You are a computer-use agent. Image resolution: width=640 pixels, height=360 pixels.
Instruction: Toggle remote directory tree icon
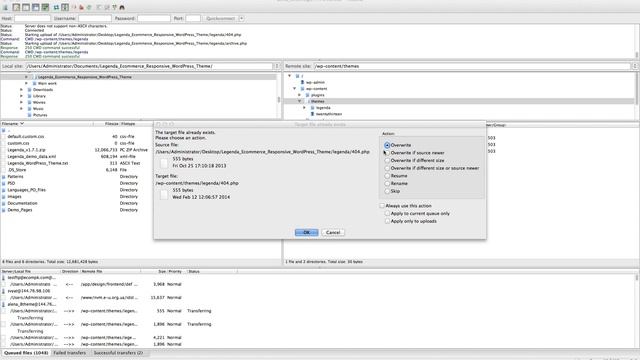(35, 7)
